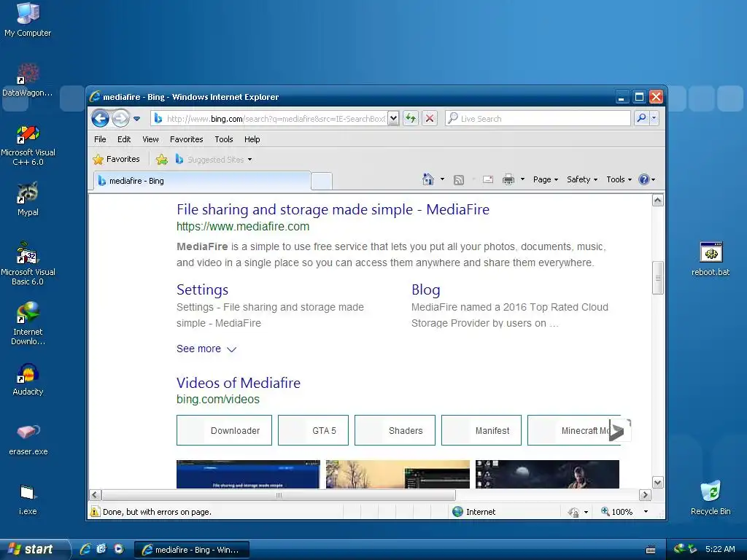Expand the Home button dropdown arrow
The width and height of the screenshot is (747, 560).
[x=442, y=179]
